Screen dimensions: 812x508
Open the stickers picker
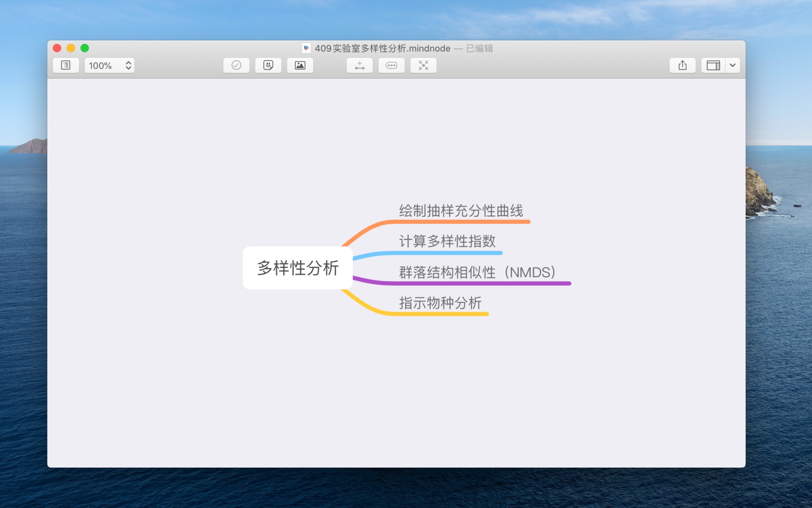268,65
